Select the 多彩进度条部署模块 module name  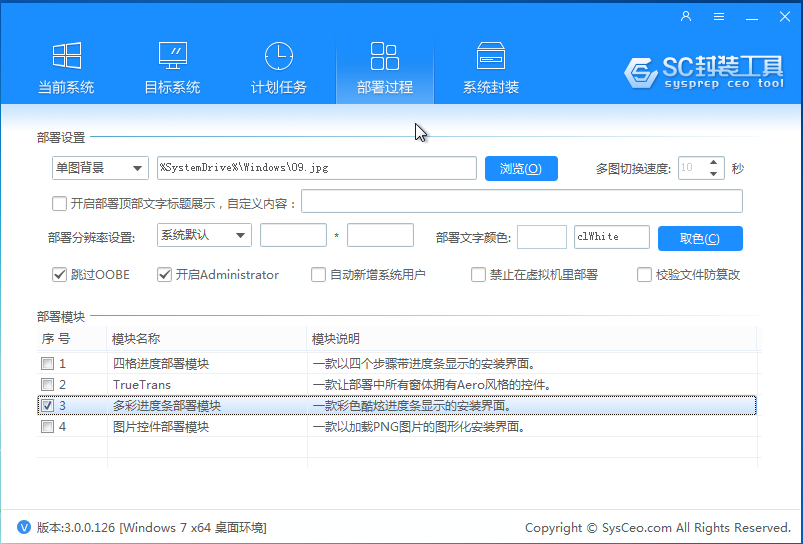pos(166,406)
